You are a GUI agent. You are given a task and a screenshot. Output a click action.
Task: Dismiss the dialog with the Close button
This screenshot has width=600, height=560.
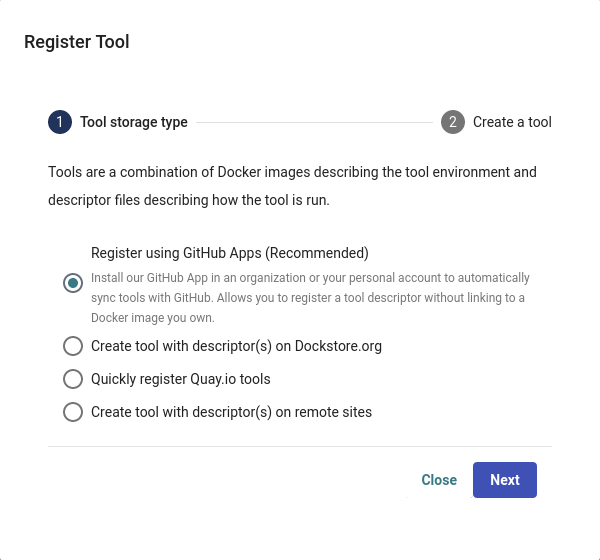point(439,480)
